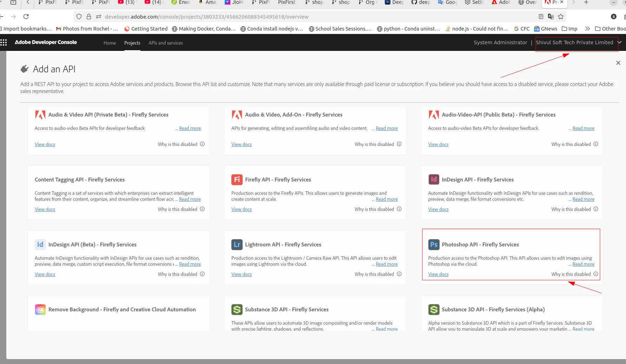This screenshot has height=364, width=626.
Task: Click the Content Tagging API card title
Action: point(80,179)
